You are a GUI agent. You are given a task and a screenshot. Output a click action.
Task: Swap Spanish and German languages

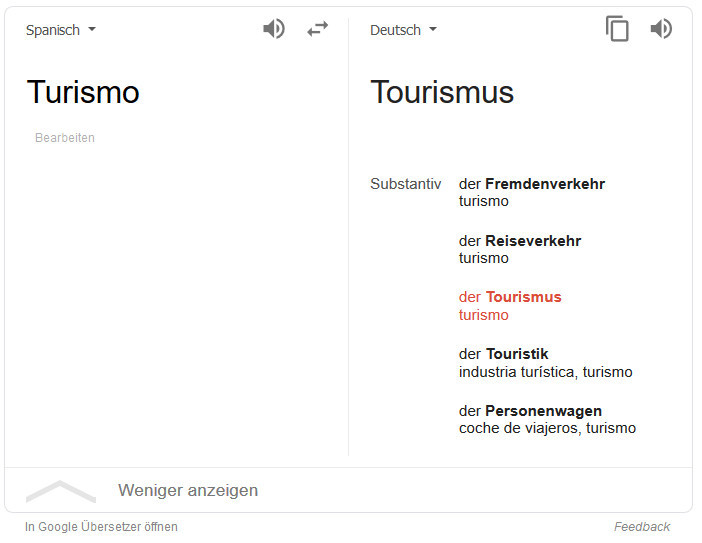[318, 29]
